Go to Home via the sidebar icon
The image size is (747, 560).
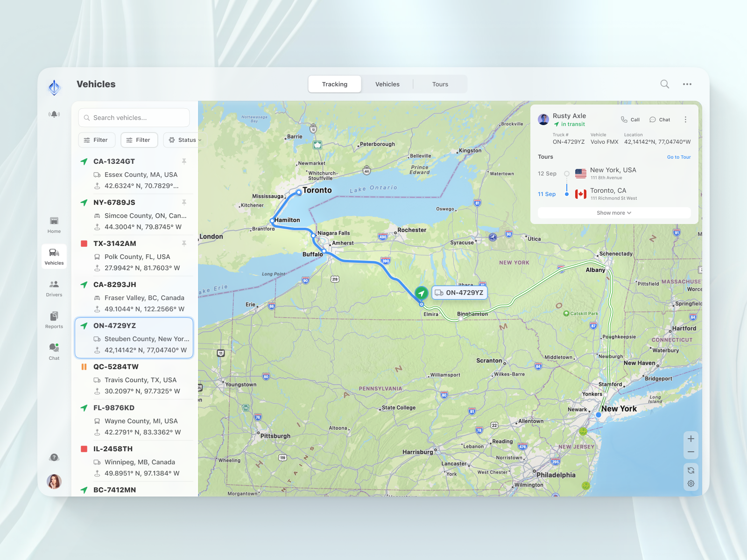coord(54,223)
